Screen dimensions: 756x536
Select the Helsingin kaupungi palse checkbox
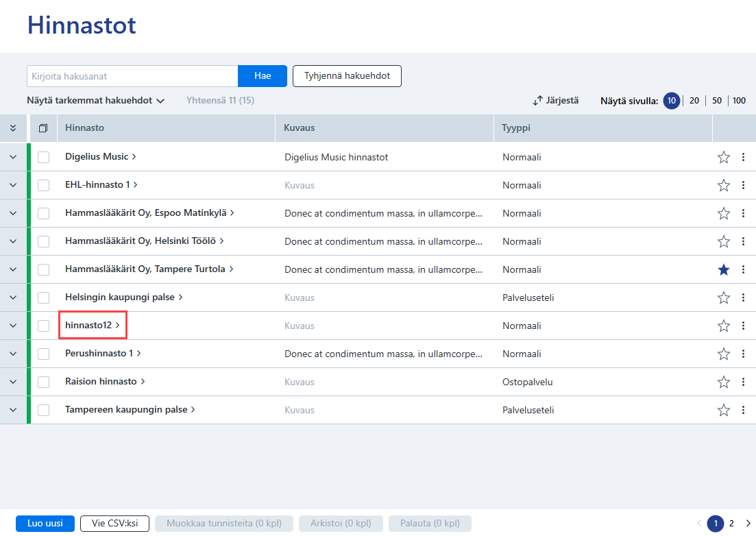point(43,297)
